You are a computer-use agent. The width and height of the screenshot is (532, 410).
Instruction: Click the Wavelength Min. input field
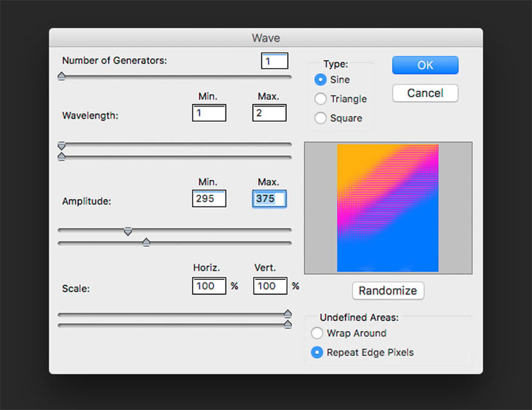point(209,113)
